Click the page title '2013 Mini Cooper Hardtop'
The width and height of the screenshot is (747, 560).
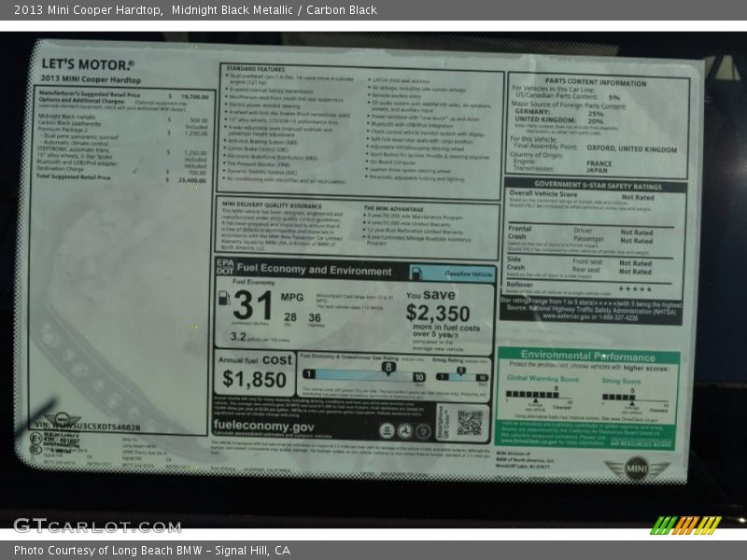[88, 10]
